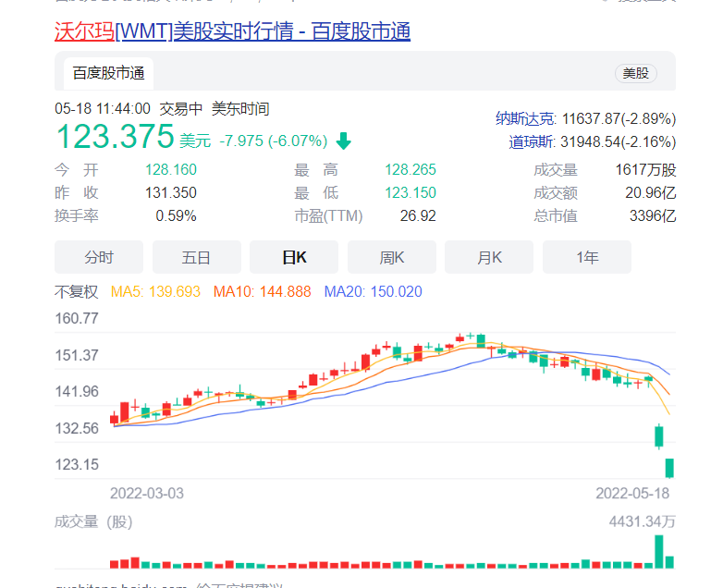This screenshot has width=723, height=588.
Task: Select the 百度股市通 tab
Action: point(108,73)
